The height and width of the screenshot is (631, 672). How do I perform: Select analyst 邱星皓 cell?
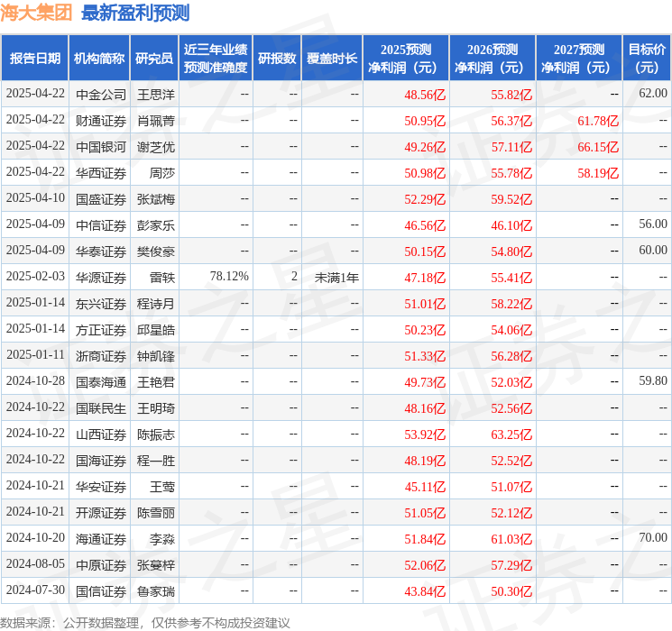click(156, 330)
